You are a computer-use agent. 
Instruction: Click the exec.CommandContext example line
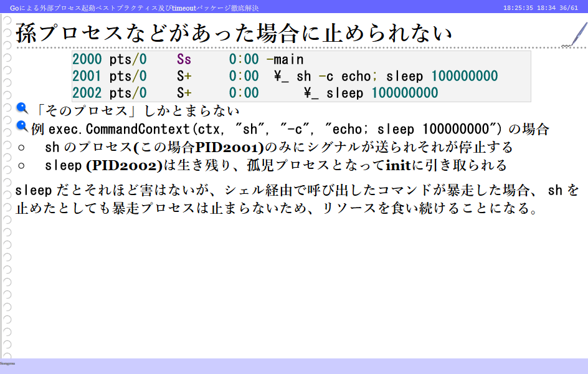pos(290,129)
